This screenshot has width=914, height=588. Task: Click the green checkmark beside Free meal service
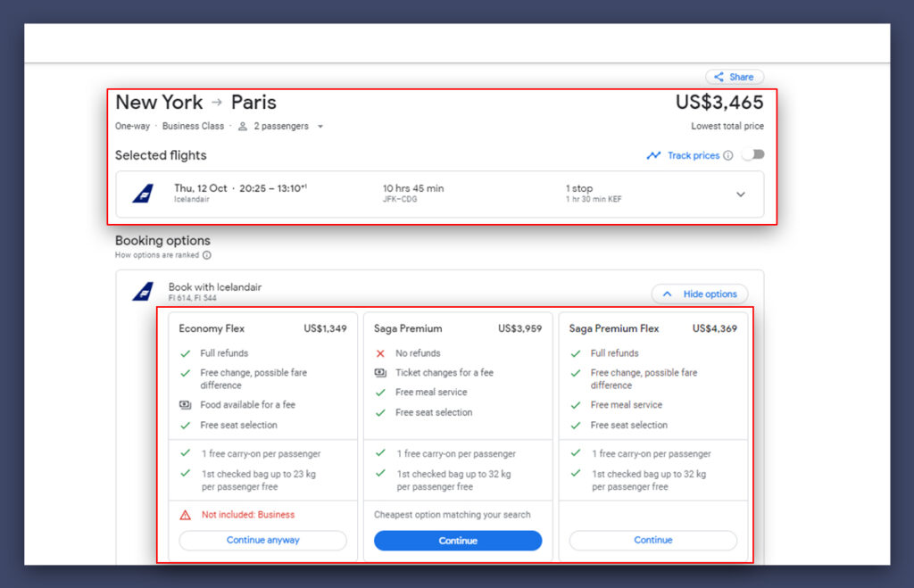pyautogui.click(x=380, y=392)
